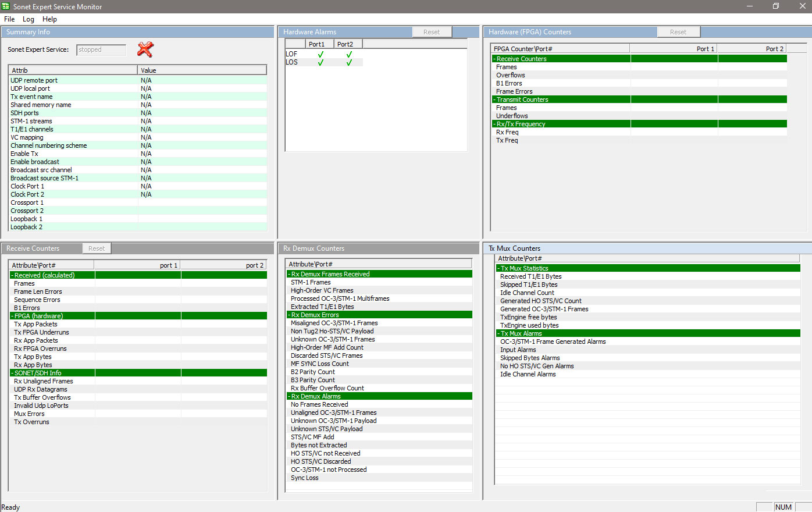Open the File menu
This screenshot has width=812, height=512.
9,19
